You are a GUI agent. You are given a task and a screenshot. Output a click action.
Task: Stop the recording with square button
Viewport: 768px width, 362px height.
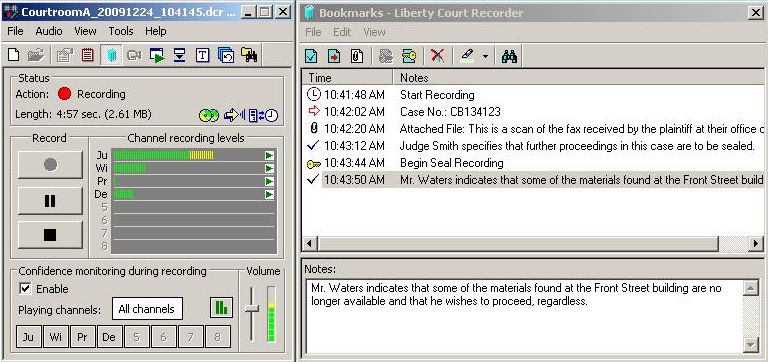(x=50, y=235)
